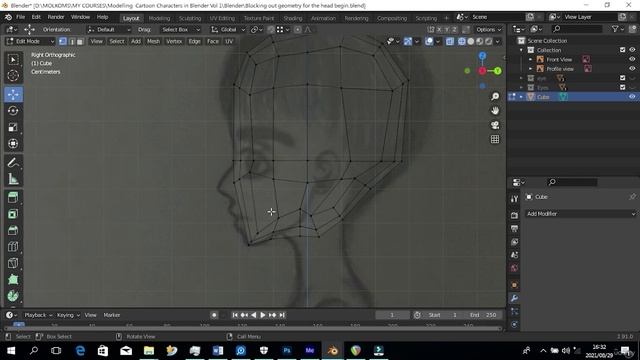Screen dimensions: 640x360
Task: Choose the Knife tool
Action: (13, 263)
